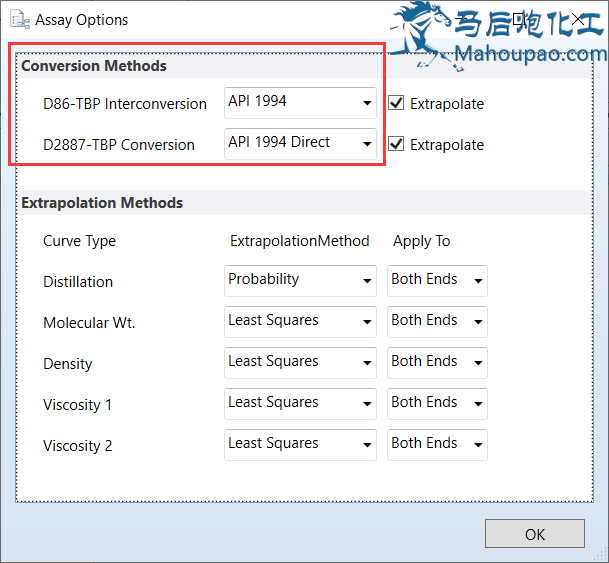Screen dimensions: 609x563
Task: Expand Viscosity 2 Apply To dropdown
Action: (437, 445)
